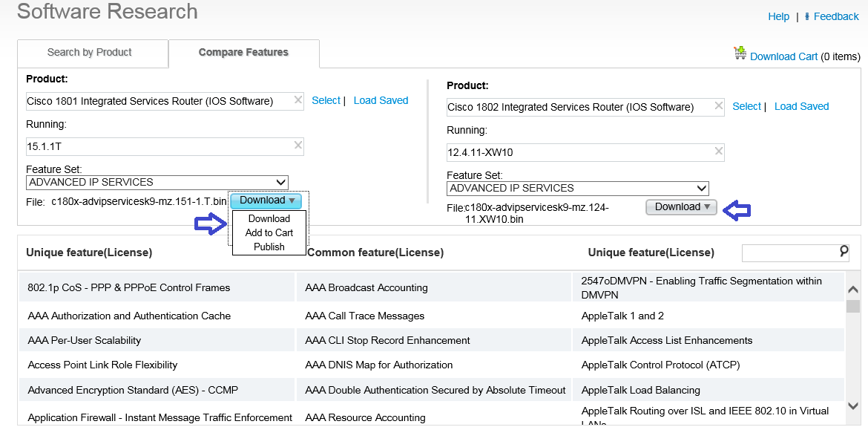Open left Feature Set ADVANCED IP SERVICES dropdown

(x=157, y=182)
